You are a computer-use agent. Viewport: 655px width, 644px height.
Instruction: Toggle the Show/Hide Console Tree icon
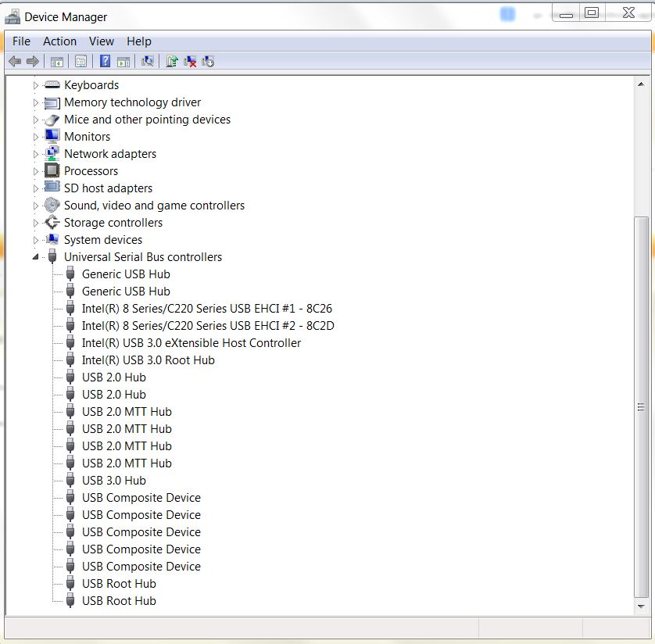[57, 62]
